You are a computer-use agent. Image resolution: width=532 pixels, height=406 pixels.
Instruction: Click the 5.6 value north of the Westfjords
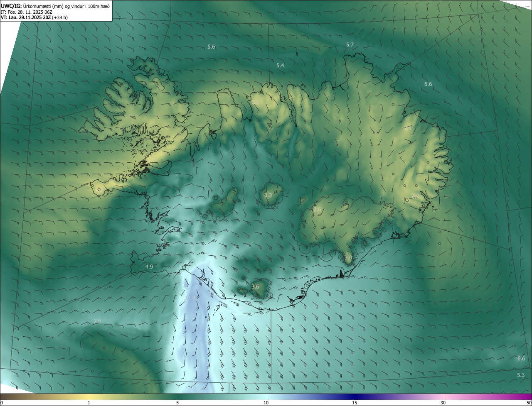211,46
